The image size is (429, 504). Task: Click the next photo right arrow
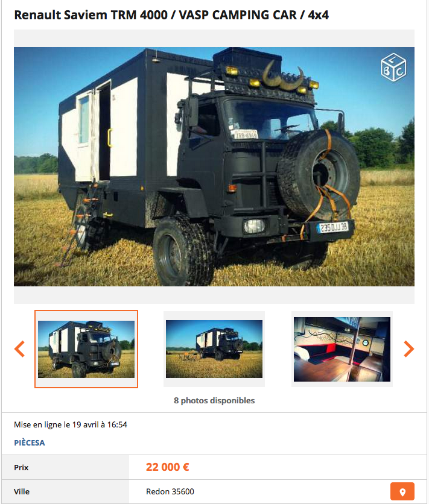coord(408,348)
